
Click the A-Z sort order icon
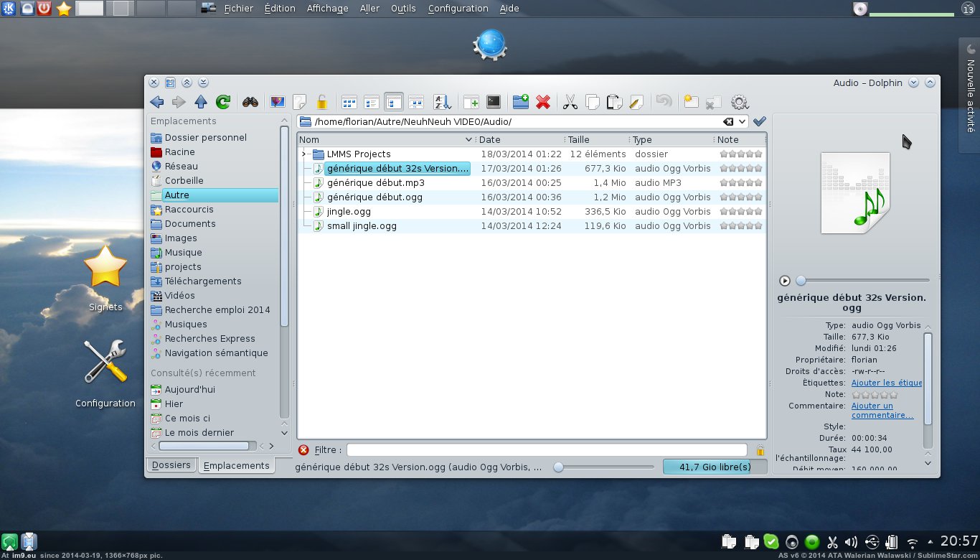point(442,102)
